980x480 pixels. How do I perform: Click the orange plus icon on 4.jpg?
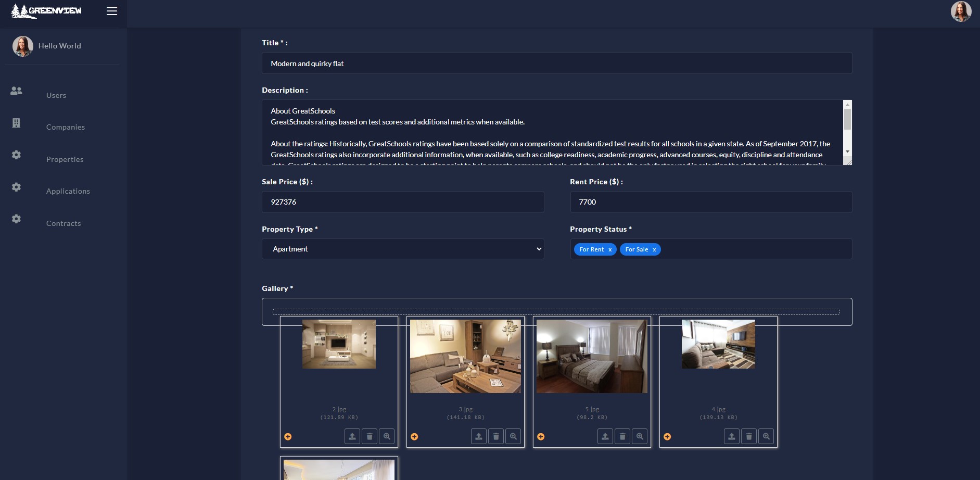667,437
